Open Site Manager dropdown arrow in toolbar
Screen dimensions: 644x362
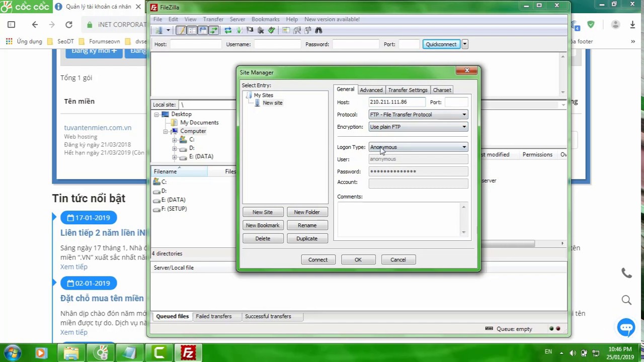coord(168,31)
